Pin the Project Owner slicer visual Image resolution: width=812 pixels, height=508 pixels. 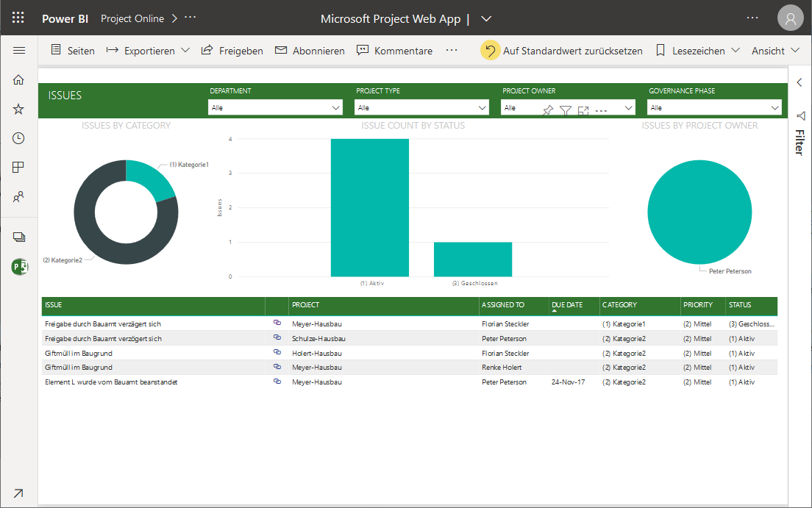click(x=548, y=110)
